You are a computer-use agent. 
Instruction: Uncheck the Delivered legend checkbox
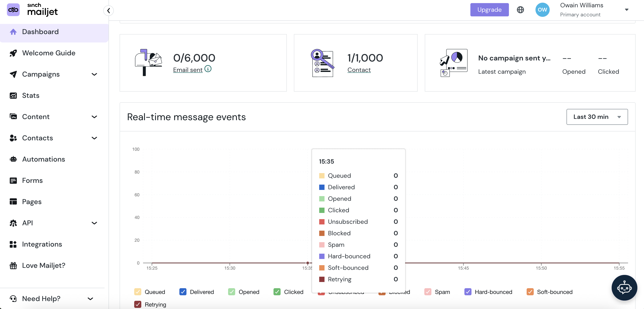(x=183, y=292)
